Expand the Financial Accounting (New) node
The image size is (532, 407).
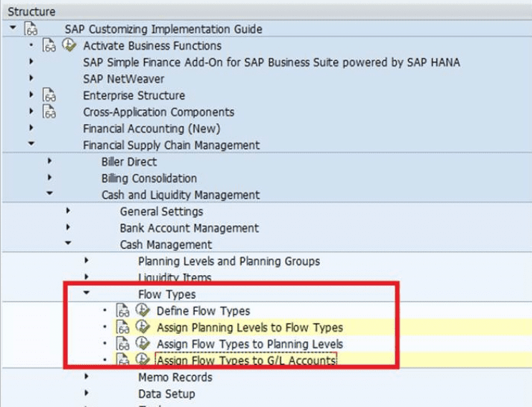click(x=32, y=128)
